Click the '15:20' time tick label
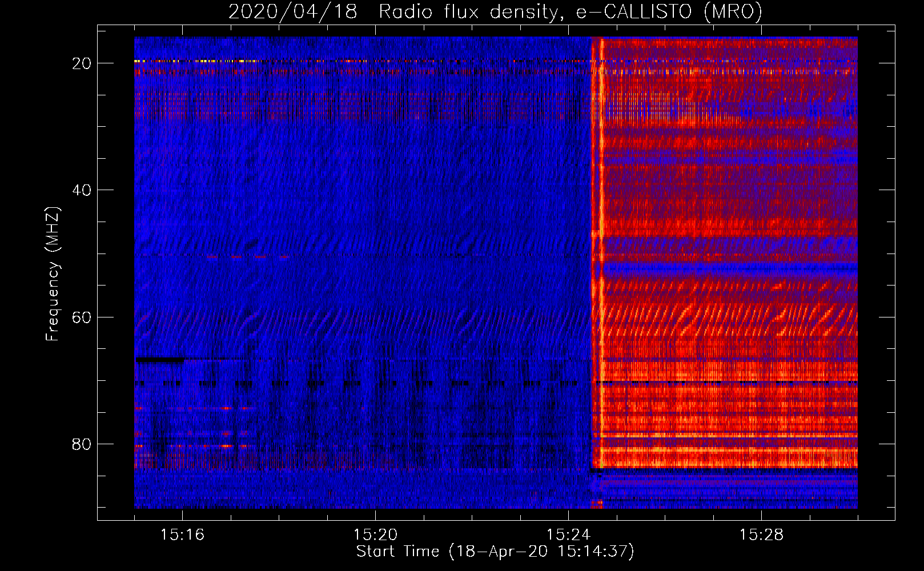 tap(375, 534)
